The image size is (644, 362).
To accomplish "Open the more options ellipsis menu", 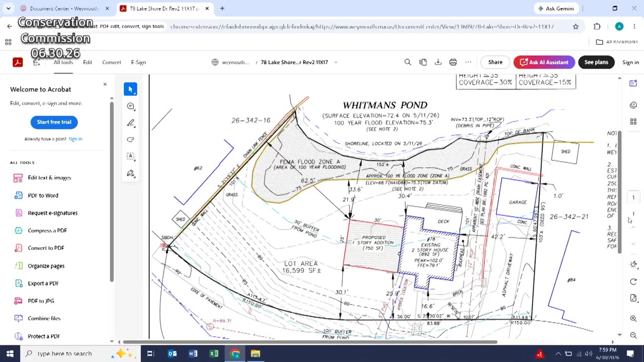I will pos(468,62).
